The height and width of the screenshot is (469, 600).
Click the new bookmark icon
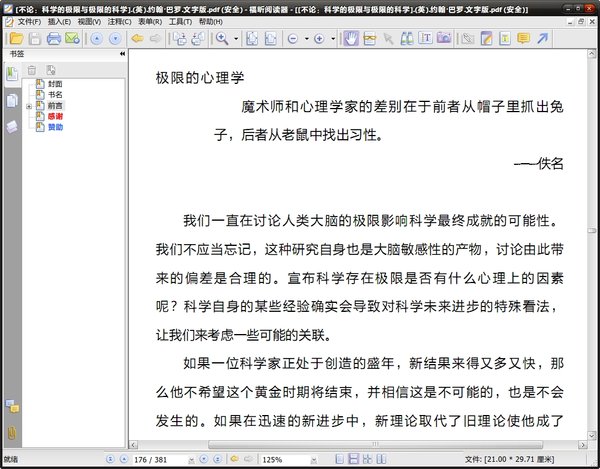pyautogui.click(x=51, y=70)
